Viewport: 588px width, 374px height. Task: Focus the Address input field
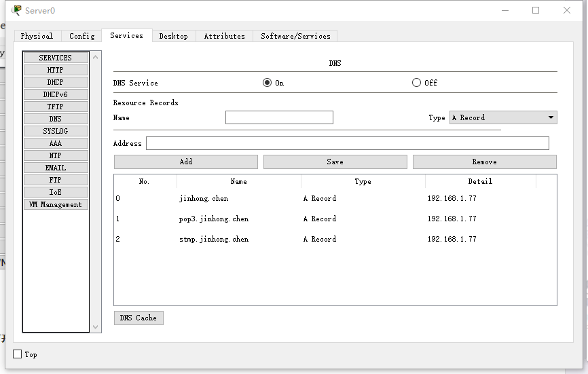coord(347,143)
